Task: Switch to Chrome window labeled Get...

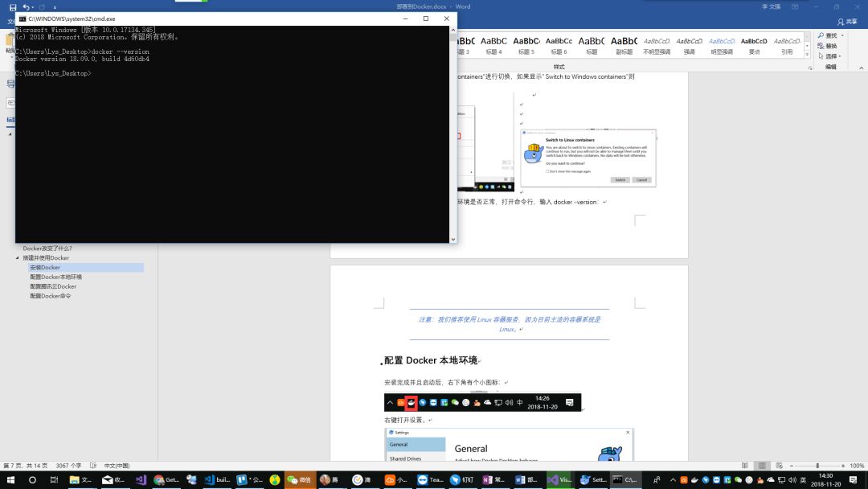Action: pos(166,479)
